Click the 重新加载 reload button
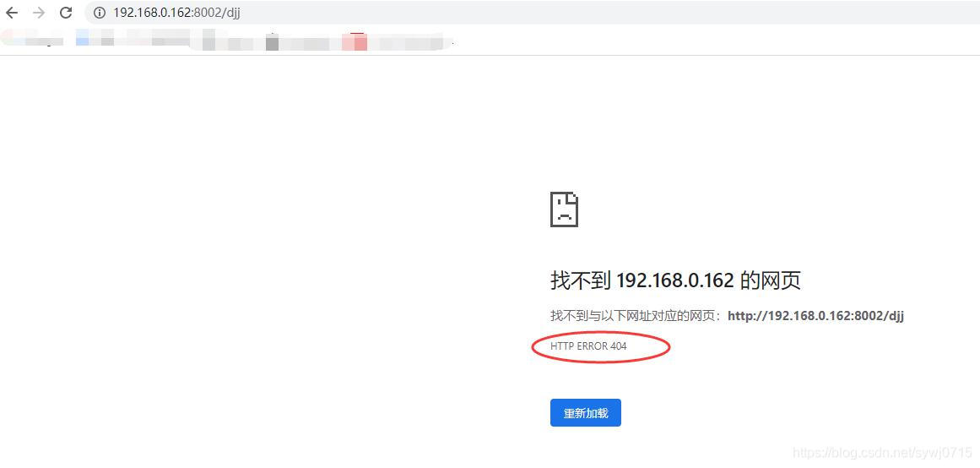980x468 pixels. (x=586, y=413)
